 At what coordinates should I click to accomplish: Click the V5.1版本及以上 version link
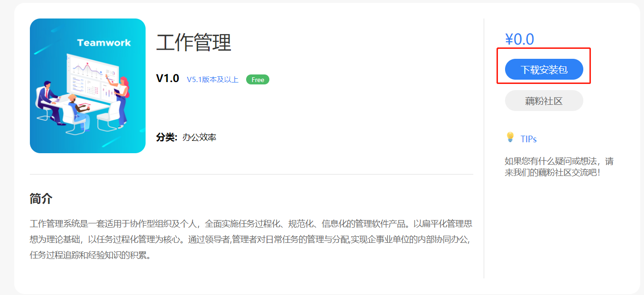click(x=212, y=79)
